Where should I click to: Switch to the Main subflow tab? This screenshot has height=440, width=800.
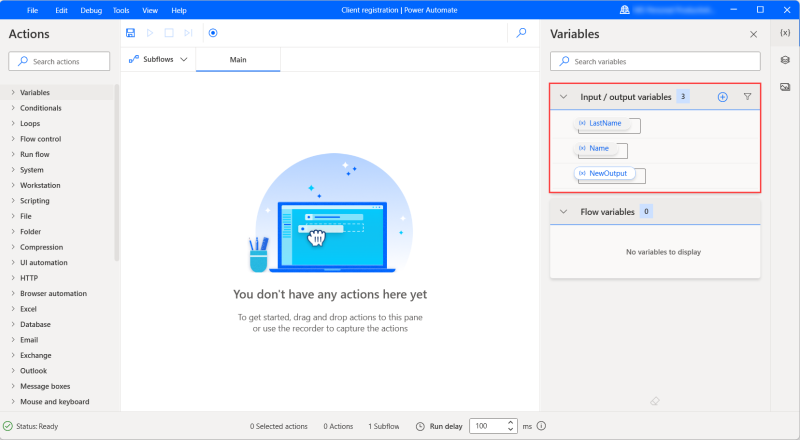coord(238,60)
